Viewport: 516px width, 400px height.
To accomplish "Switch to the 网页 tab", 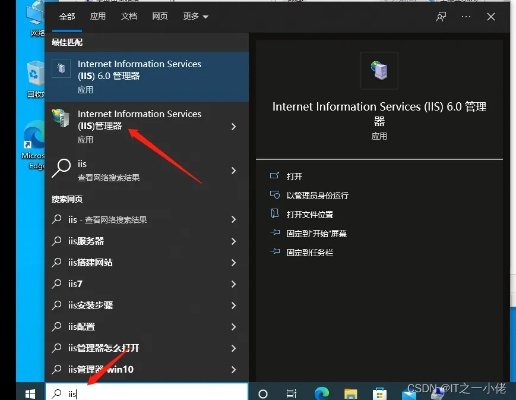I will tap(160, 16).
